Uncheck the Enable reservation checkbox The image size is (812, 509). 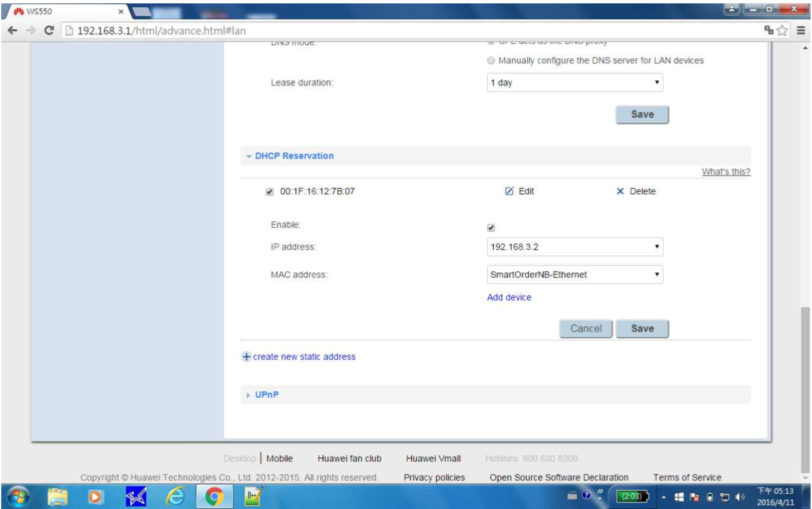click(491, 228)
